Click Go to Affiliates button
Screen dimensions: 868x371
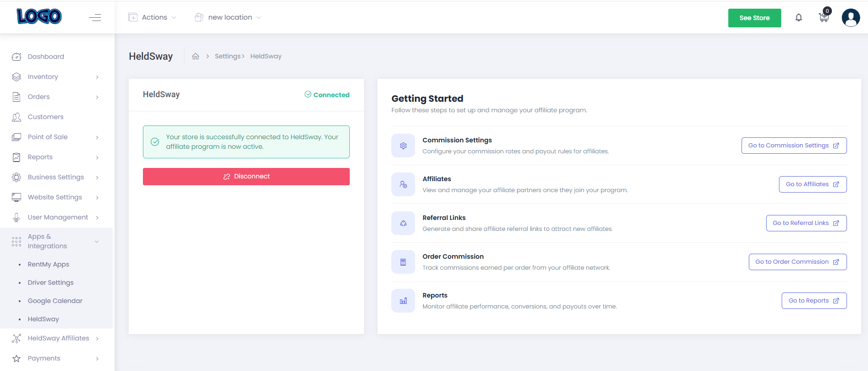[x=813, y=184]
